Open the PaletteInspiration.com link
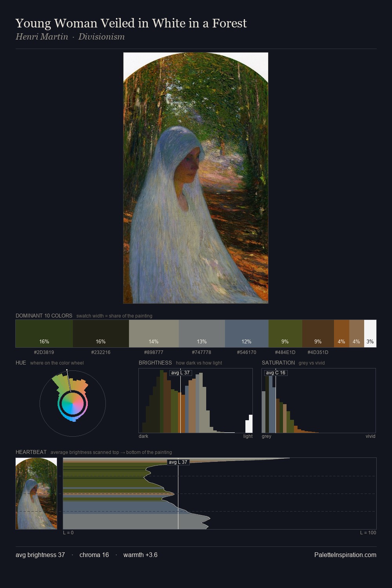392x588 pixels. tap(345, 555)
